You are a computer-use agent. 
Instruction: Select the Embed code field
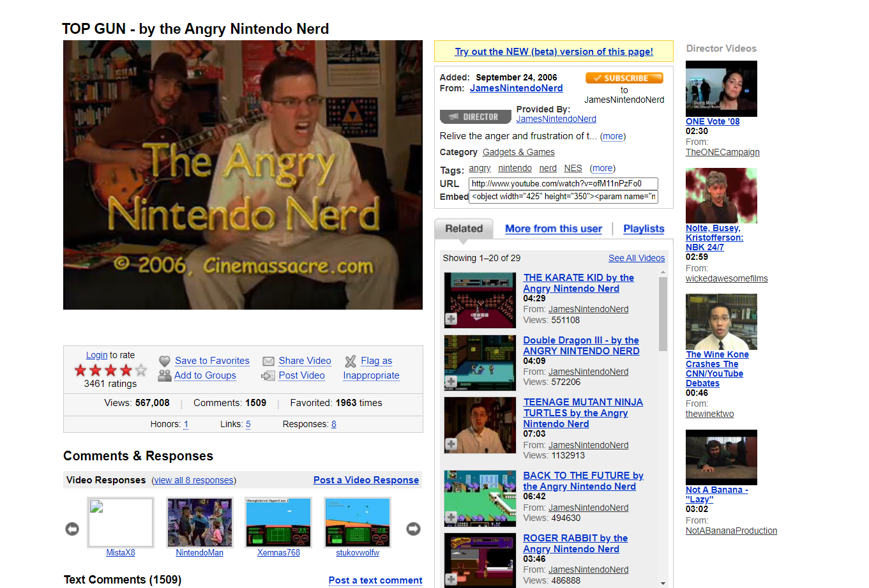point(563,197)
